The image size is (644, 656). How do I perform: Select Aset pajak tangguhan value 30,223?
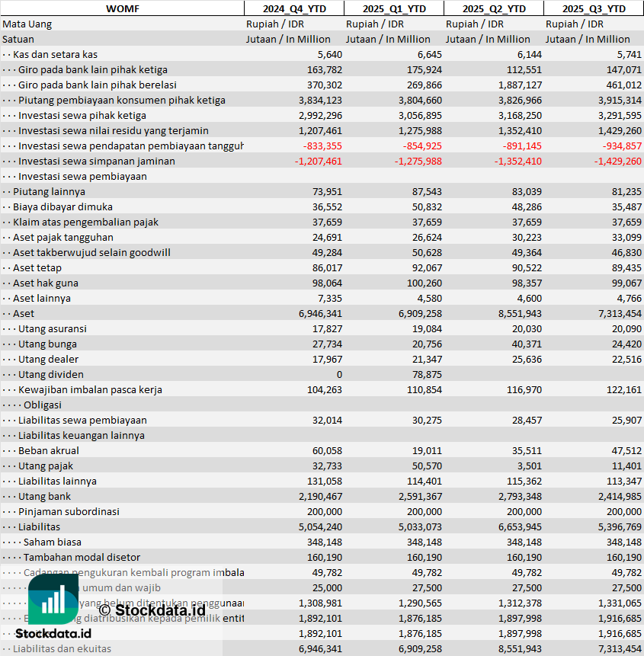point(527,238)
